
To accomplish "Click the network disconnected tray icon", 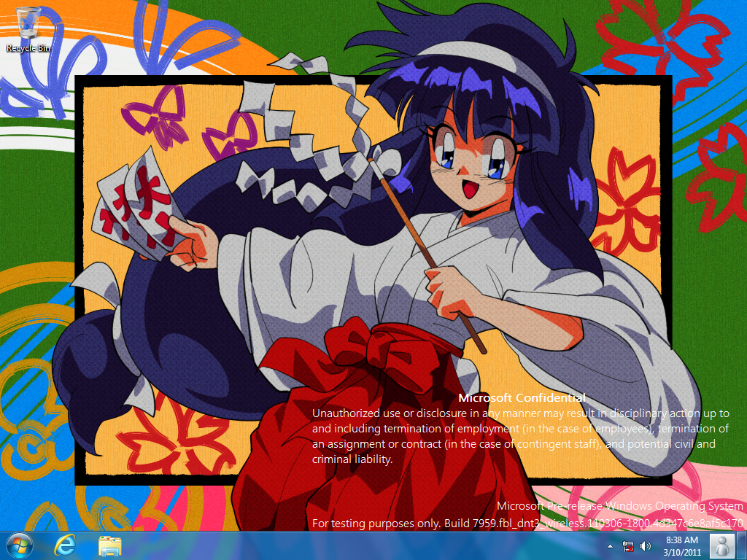I will pyautogui.click(x=628, y=546).
